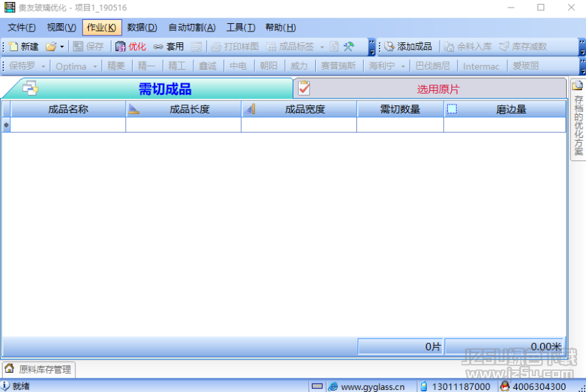Click the empty 需切数量 cell in new row
This screenshot has height=392, width=586.
pos(400,125)
